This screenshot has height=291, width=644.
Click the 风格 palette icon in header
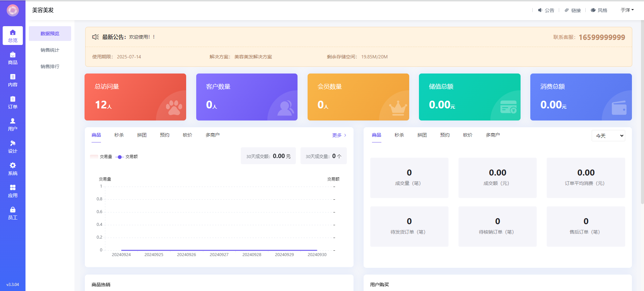pos(593,10)
